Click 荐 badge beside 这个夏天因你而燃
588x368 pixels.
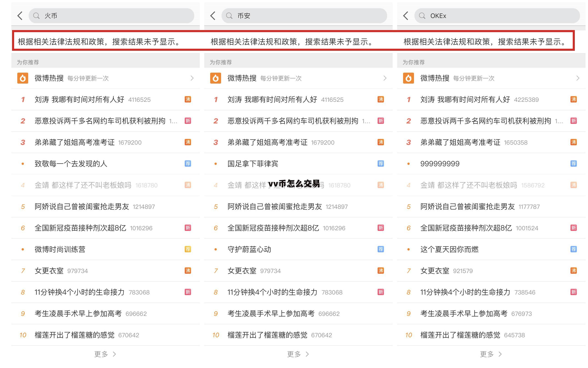pos(573,249)
